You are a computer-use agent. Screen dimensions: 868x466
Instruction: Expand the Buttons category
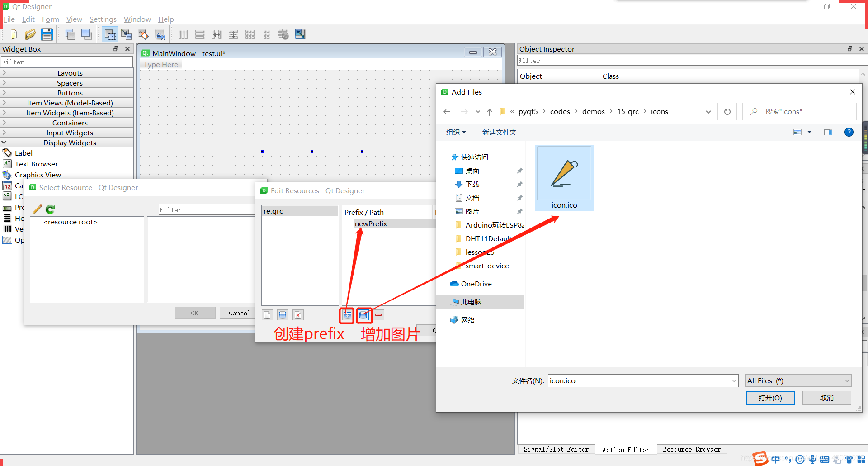(x=67, y=93)
